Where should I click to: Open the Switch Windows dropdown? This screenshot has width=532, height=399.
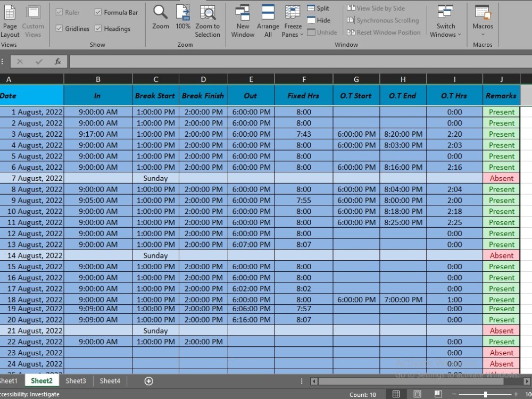pos(445,21)
